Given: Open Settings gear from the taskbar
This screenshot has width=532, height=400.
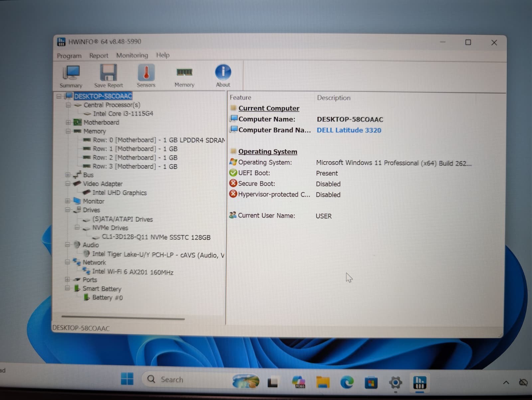Looking at the screenshot, I should pyautogui.click(x=395, y=383).
